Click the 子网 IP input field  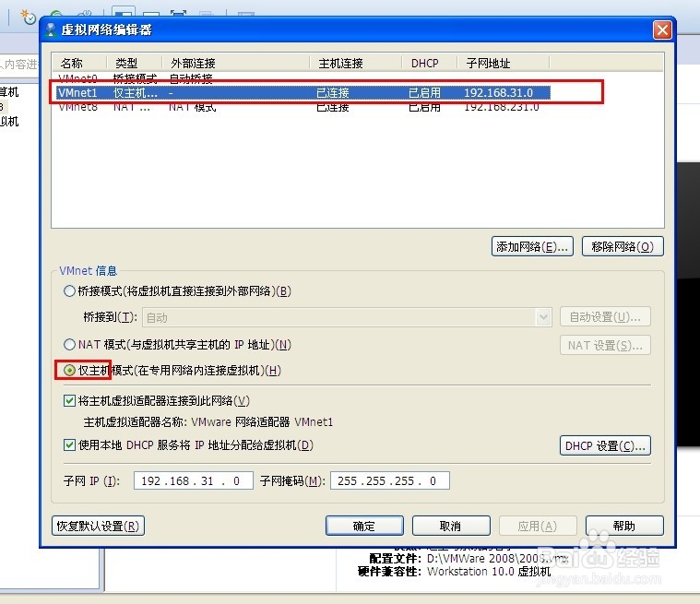(194, 480)
